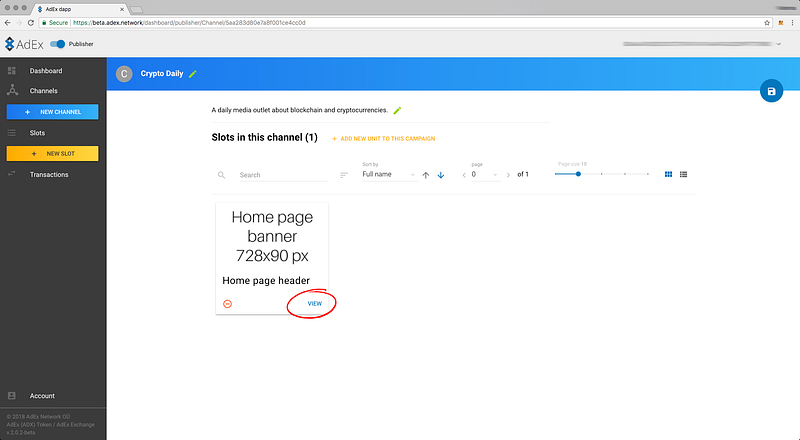The height and width of the screenshot is (440, 800).
Task: Click the MetaMask extension icon
Action: [781, 22]
